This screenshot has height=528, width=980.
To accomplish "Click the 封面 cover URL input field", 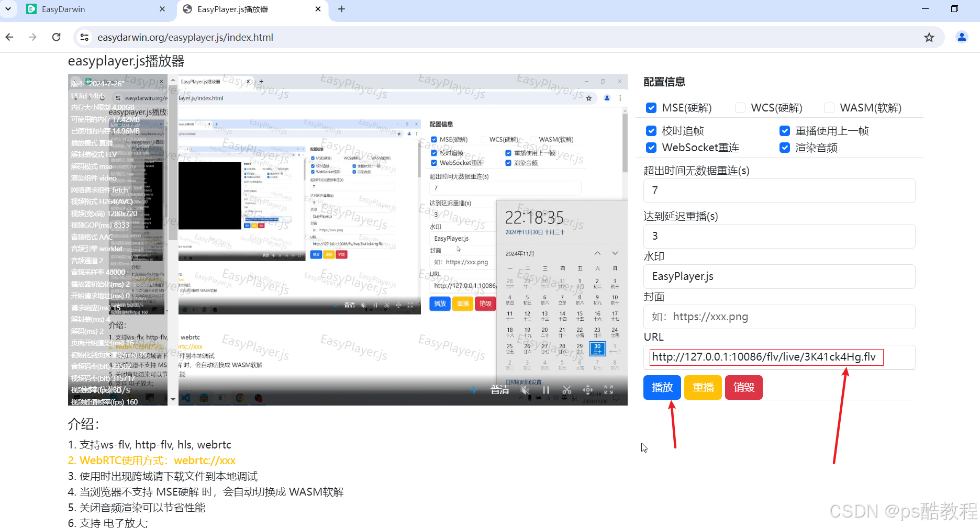I will coord(779,317).
